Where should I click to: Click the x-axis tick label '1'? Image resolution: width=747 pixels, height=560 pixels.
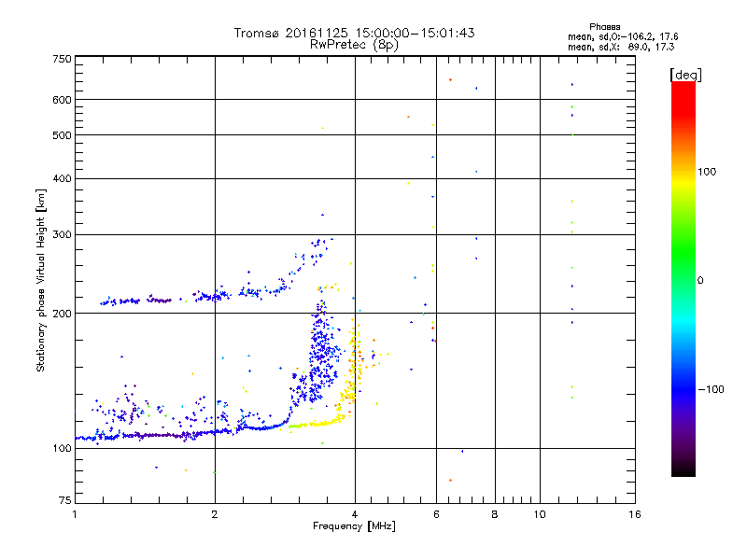click(75, 514)
